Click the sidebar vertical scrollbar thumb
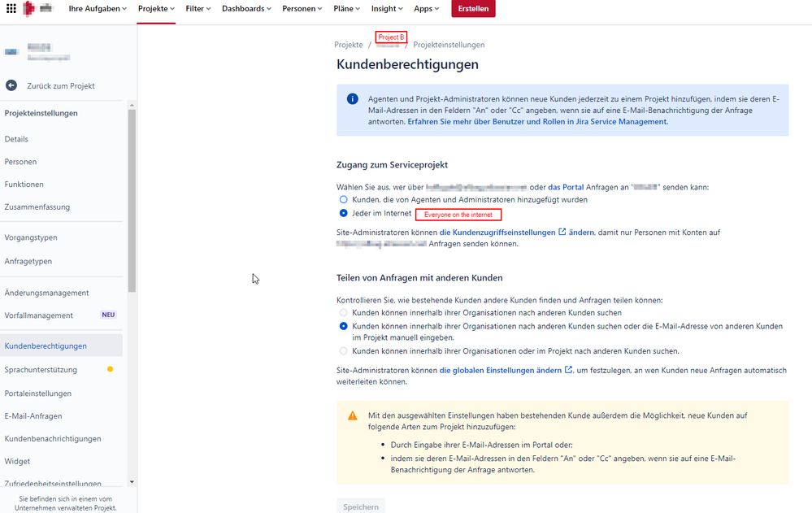Screen dimensions: 812x513 (132, 201)
